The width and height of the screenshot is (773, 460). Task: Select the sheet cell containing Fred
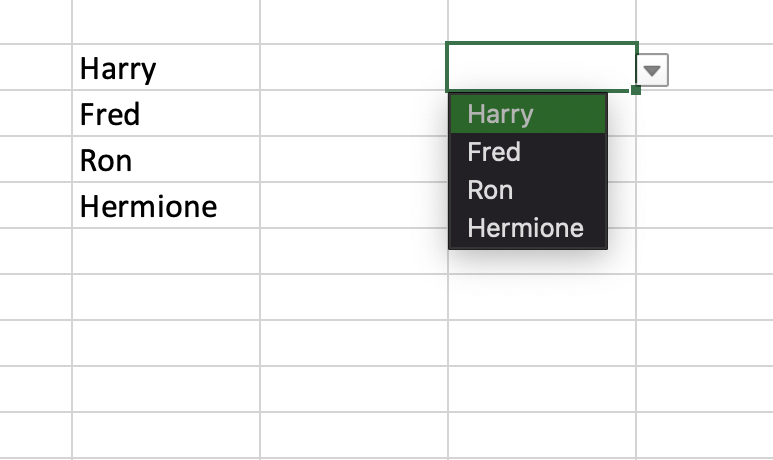click(165, 114)
